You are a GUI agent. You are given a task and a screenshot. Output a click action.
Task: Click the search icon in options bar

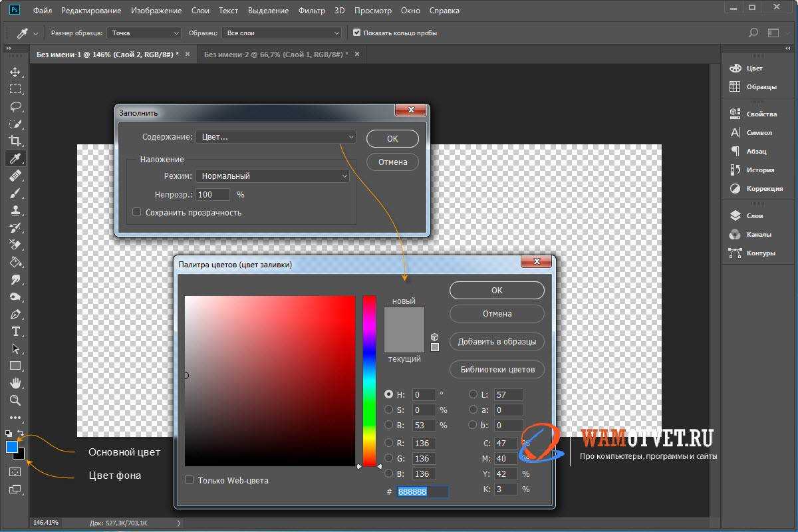click(753, 33)
